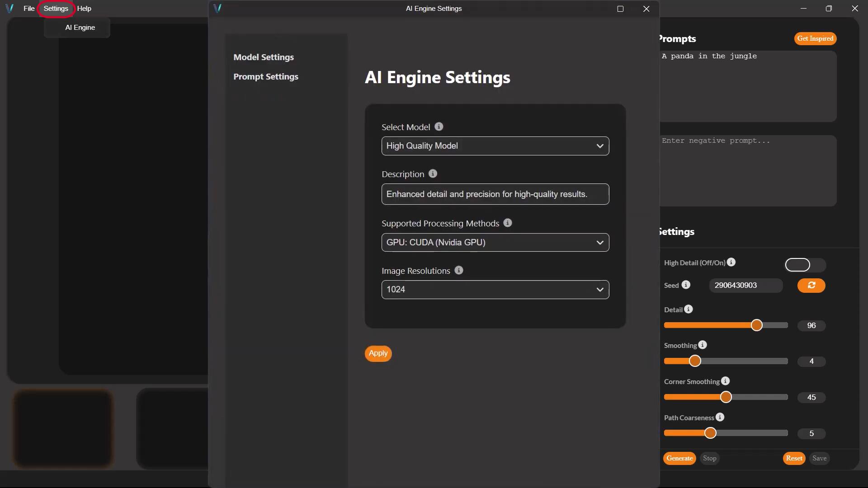Click info icon beside High Detail label
This screenshot has height=488, width=868.
coord(731,263)
